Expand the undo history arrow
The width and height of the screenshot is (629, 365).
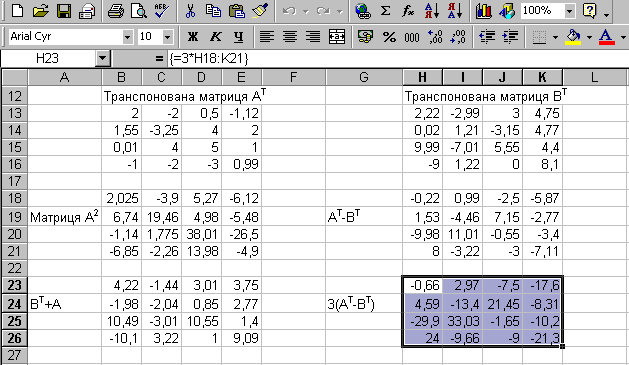click(x=306, y=11)
